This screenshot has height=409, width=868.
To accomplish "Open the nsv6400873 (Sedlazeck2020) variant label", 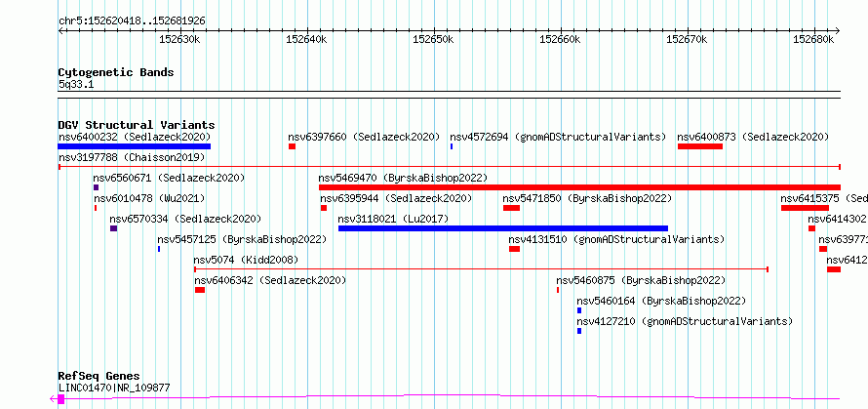I will (x=754, y=137).
